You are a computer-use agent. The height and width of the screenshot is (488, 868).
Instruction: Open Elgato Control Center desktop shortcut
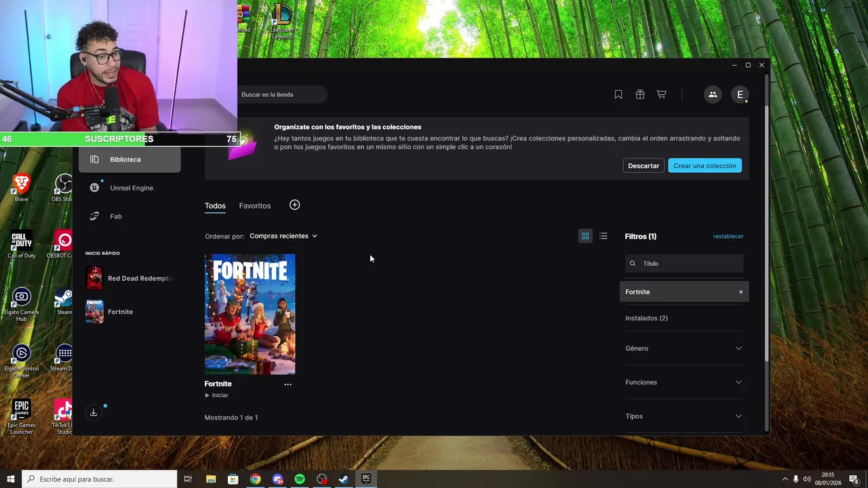pos(22,361)
